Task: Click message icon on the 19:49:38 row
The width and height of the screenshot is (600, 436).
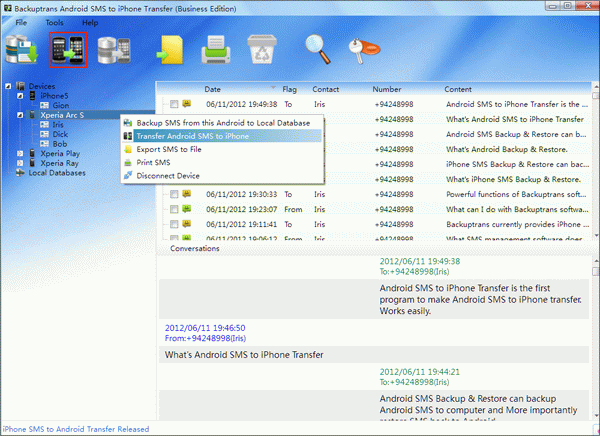Action: 186,103
